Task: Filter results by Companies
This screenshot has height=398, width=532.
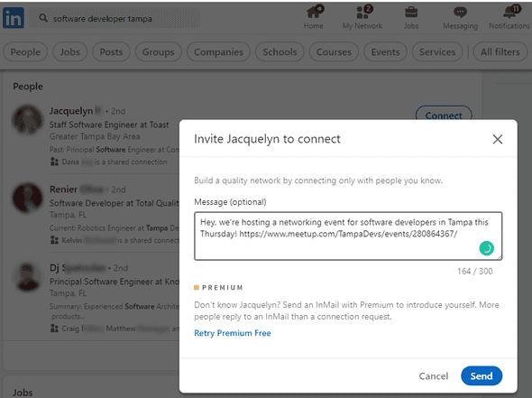Action: coord(218,52)
